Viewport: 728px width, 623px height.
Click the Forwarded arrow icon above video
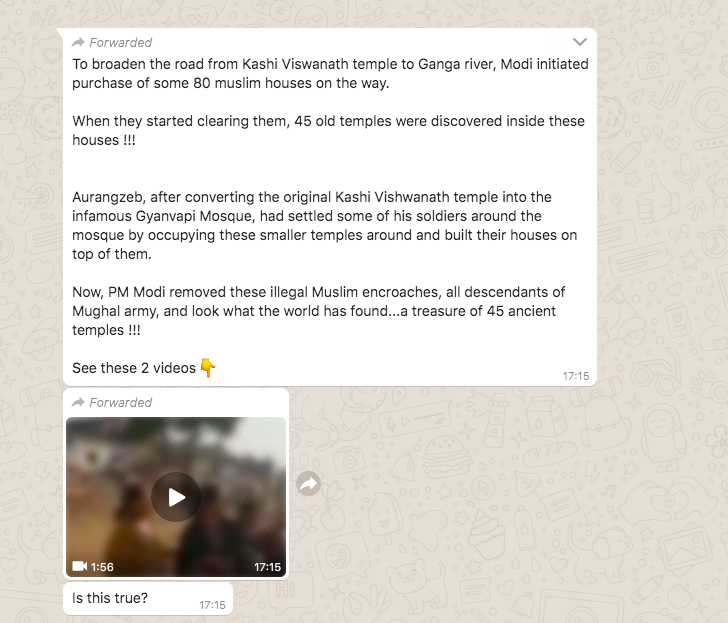[x=78, y=402]
